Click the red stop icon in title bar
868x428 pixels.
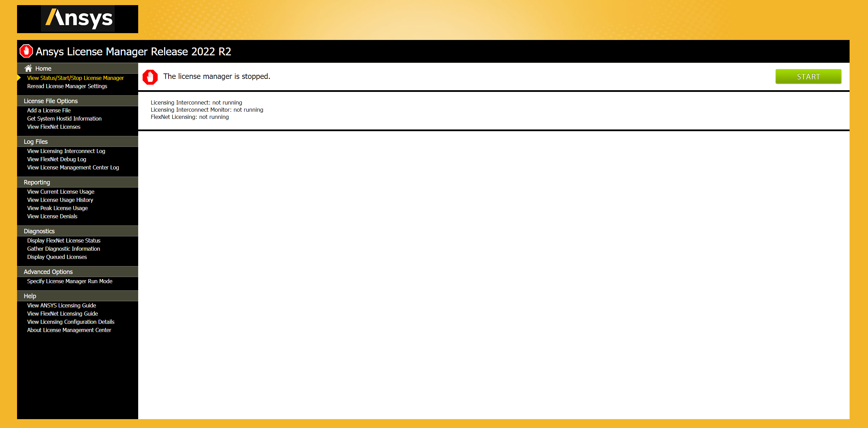[26, 51]
